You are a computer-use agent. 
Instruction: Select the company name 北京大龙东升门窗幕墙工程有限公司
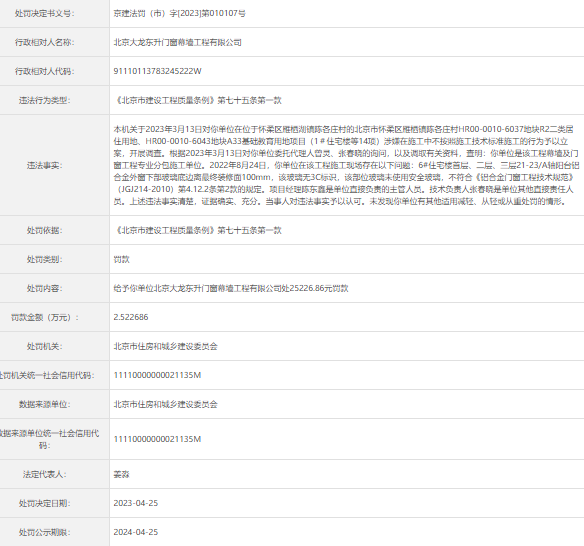point(177,42)
